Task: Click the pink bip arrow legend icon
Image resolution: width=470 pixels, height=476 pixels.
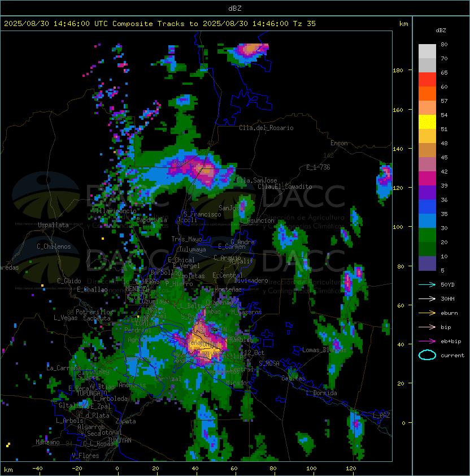Action: (427, 327)
